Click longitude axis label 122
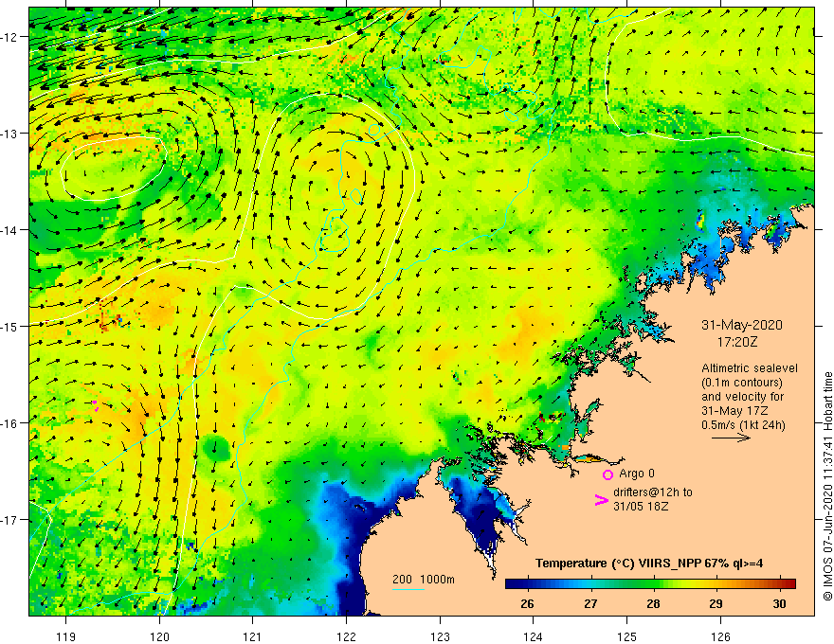The width and height of the screenshot is (834, 644). [346, 636]
